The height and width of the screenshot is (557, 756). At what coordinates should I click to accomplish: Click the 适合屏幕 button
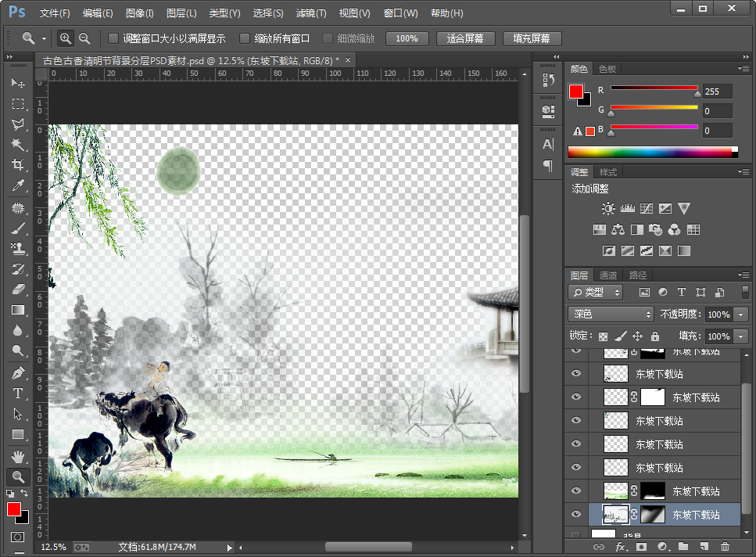(x=465, y=38)
